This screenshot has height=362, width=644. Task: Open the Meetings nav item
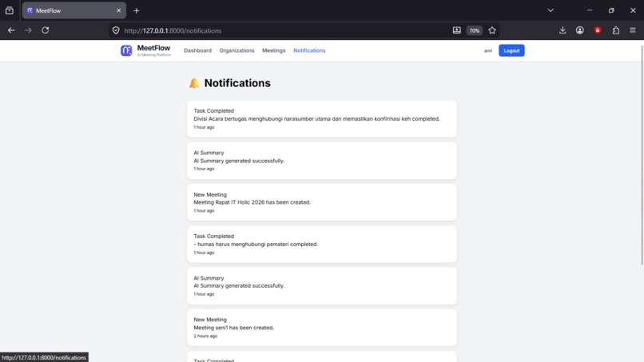coord(273,50)
